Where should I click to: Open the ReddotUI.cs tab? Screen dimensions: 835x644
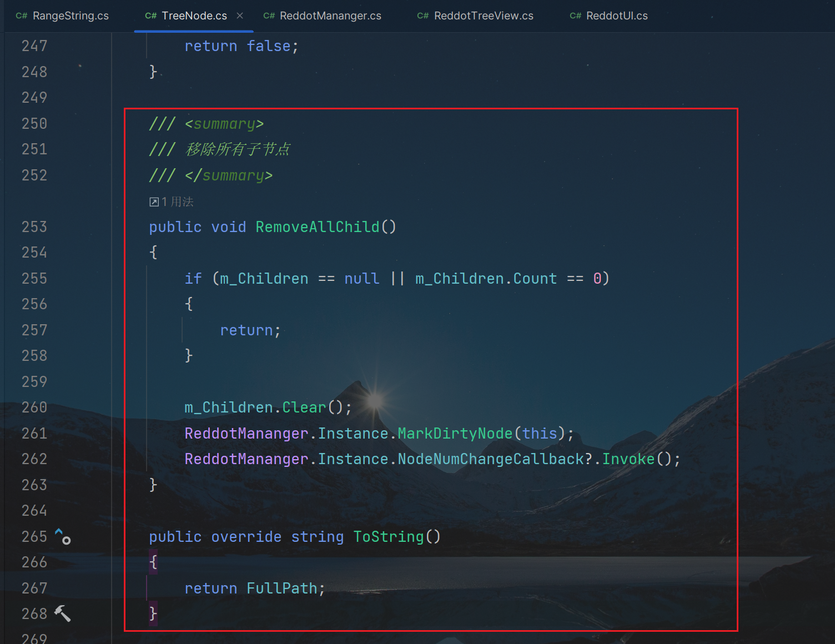(609, 16)
